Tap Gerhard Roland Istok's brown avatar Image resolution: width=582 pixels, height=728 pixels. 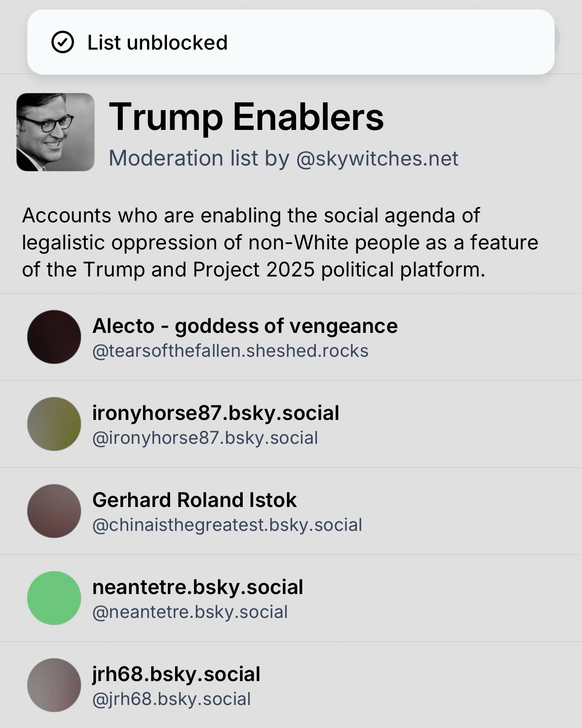tap(54, 511)
